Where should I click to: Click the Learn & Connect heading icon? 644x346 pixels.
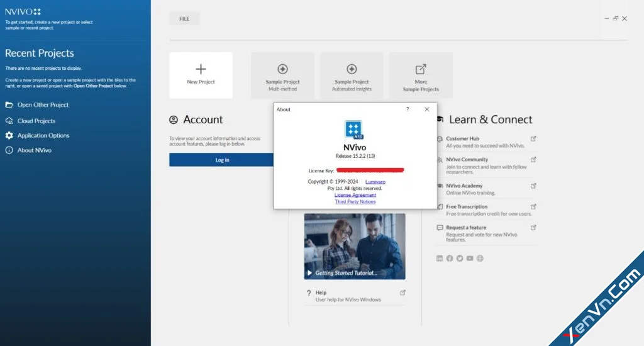(x=440, y=119)
